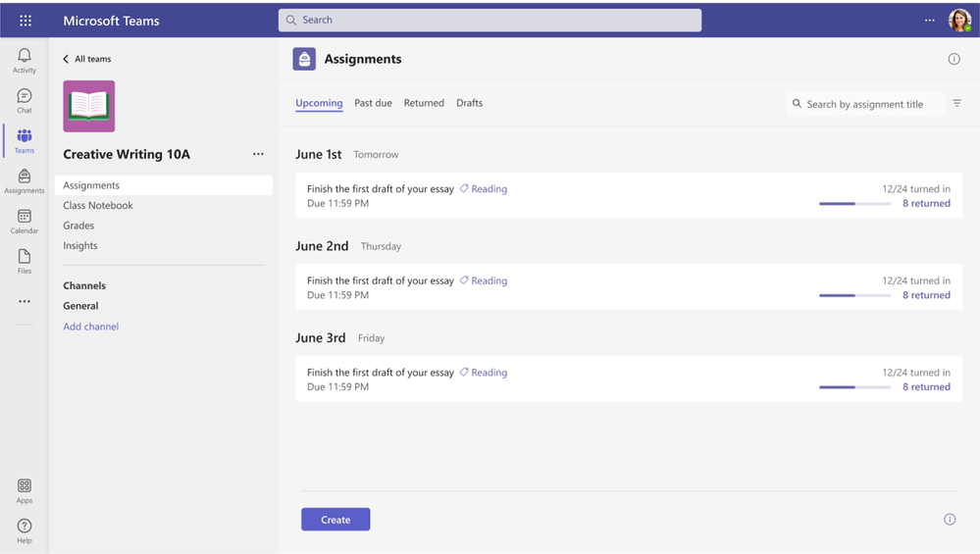This screenshot has width=980, height=554.
Task: Open Chat in left rail
Action: coord(25,101)
